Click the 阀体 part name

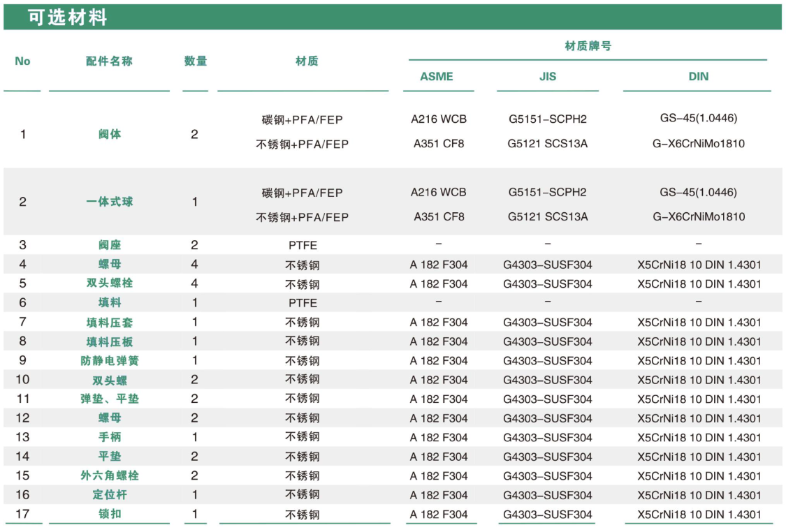click(110, 133)
